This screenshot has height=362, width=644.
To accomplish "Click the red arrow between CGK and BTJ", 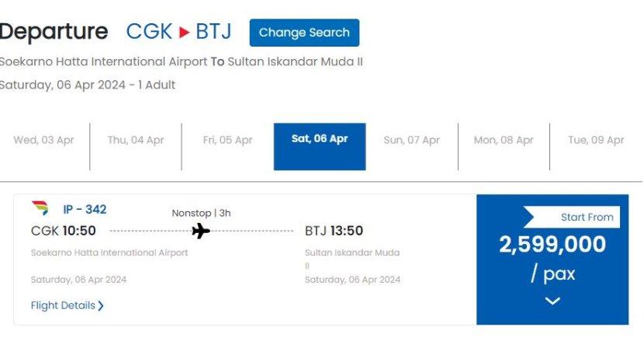I will (x=184, y=32).
